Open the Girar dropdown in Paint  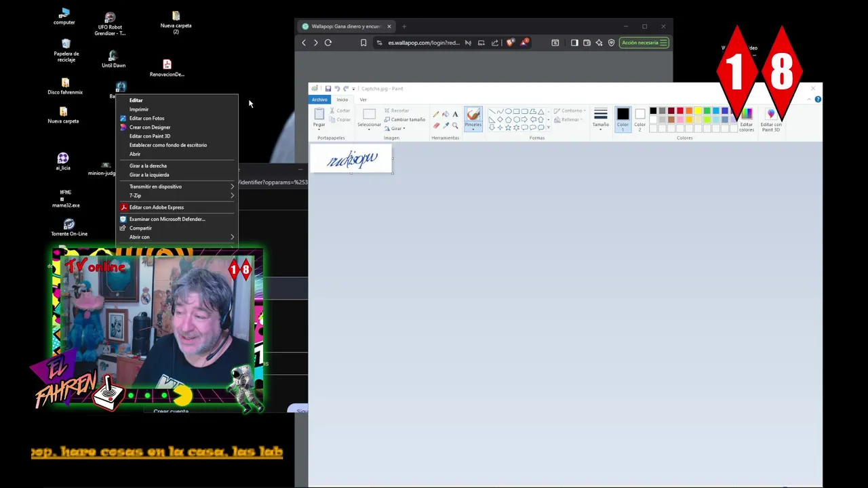[395, 128]
